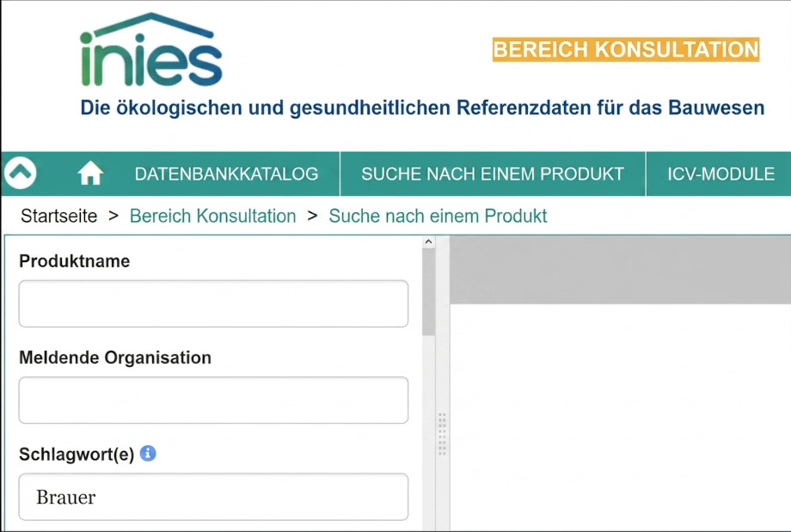Click the Meldende Organisation label

point(115,358)
